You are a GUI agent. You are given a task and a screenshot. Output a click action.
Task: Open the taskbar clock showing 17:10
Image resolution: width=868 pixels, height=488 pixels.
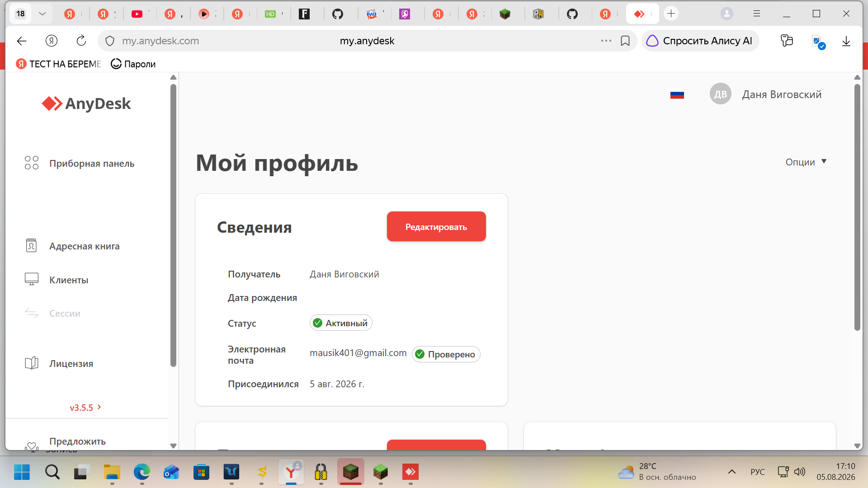(836, 472)
